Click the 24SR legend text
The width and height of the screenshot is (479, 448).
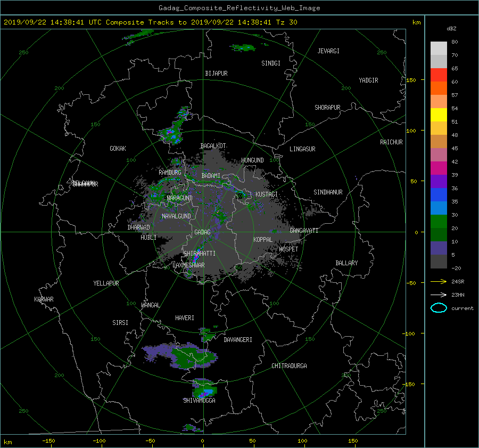[x=458, y=282]
